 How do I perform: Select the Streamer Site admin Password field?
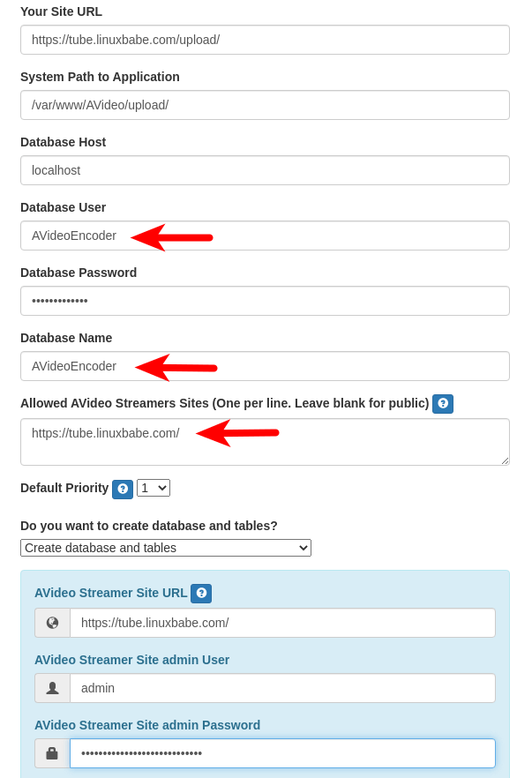282,753
